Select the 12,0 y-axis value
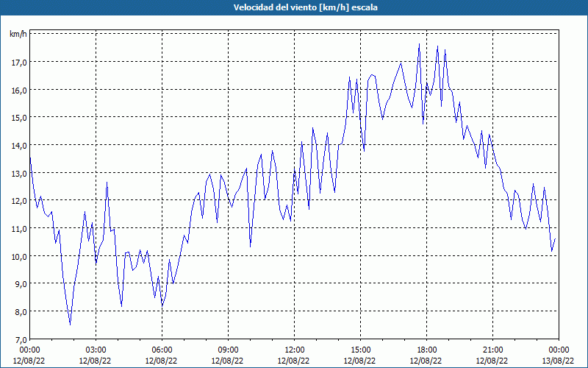Viewport: 588px width, 368px height. click(19, 200)
